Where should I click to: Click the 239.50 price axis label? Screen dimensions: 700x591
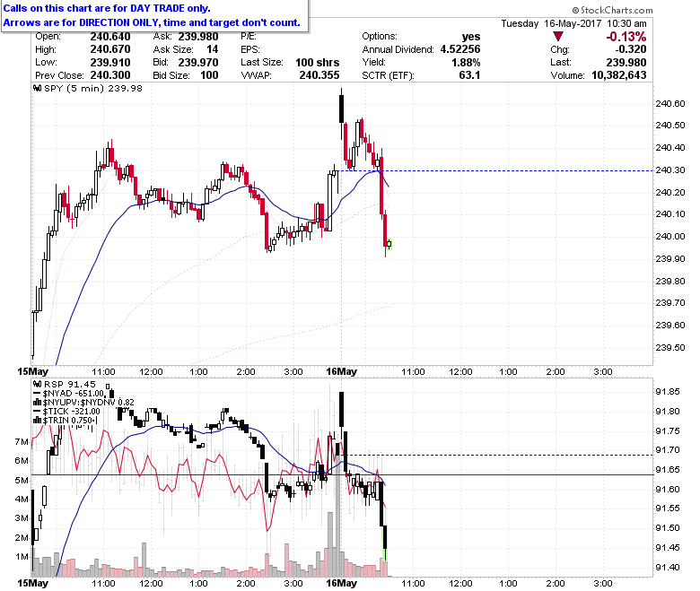pyautogui.click(x=669, y=347)
